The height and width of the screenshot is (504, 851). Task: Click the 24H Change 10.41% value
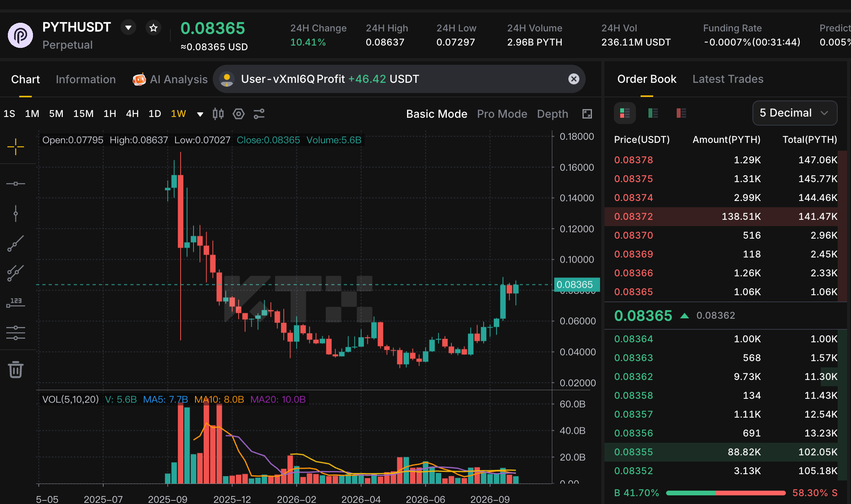tap(308, 42)
